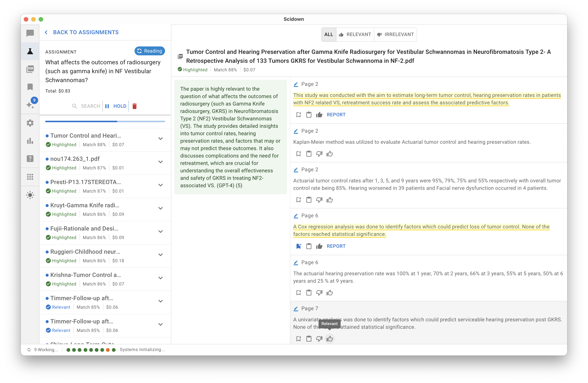Click the Reading status badge

coord(150,51)
